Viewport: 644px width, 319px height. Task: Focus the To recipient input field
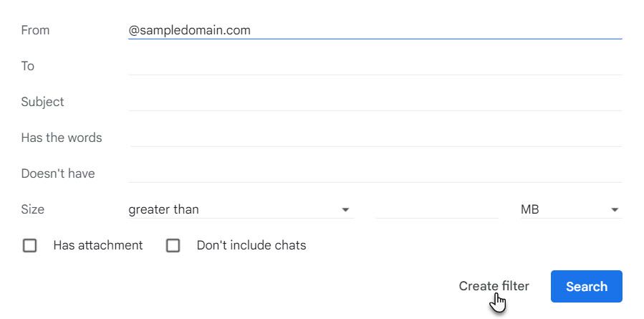374,66
